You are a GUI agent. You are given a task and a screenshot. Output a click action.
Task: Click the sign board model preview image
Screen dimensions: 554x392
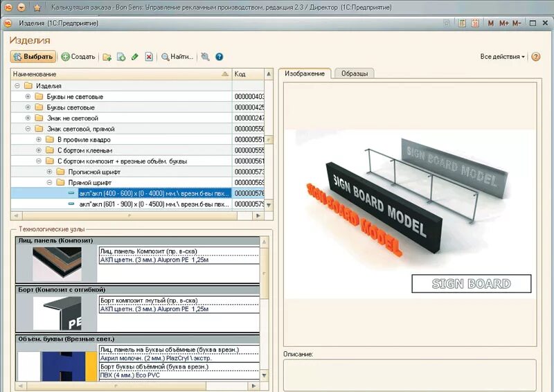click(410, 214)
